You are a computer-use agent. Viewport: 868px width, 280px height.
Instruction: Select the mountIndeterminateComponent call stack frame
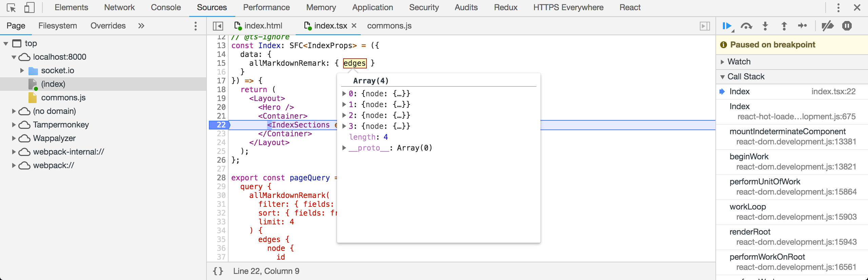tap(792, 136)
